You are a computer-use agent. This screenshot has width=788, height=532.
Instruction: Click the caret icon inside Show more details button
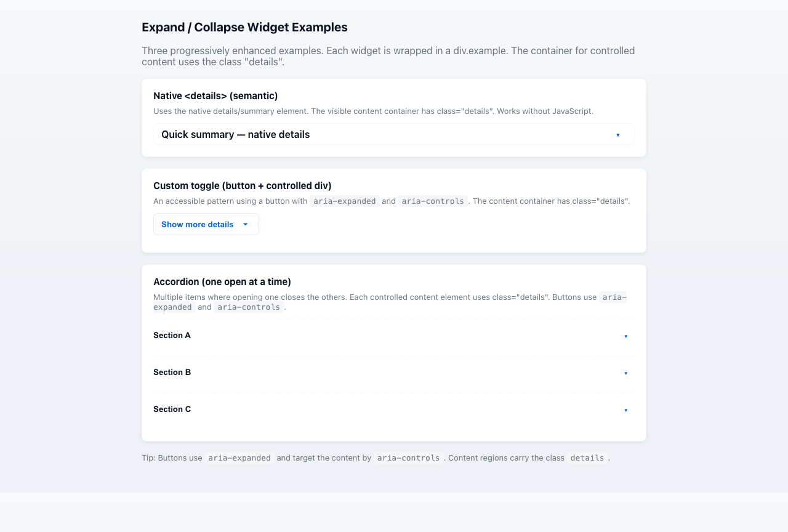[x=246, y=224]
